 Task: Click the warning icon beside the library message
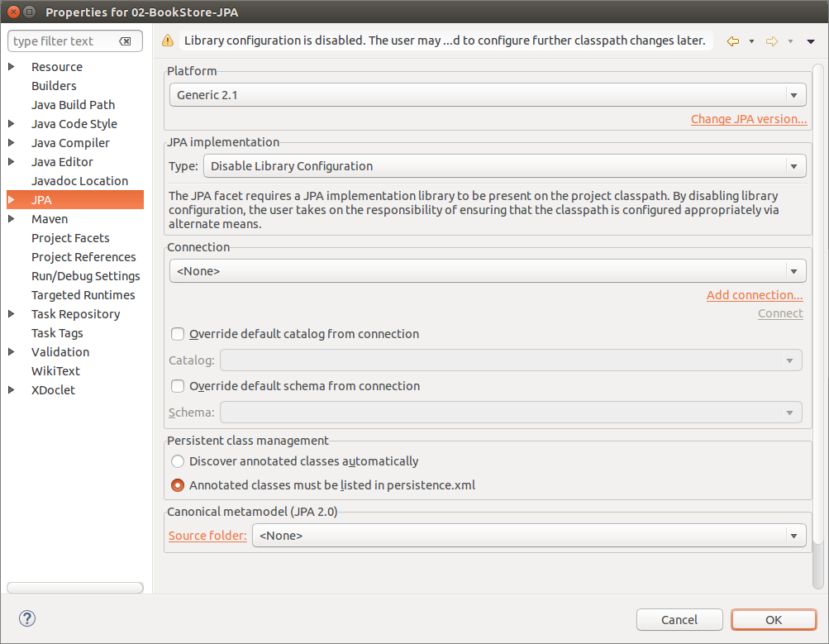(168, 41)
